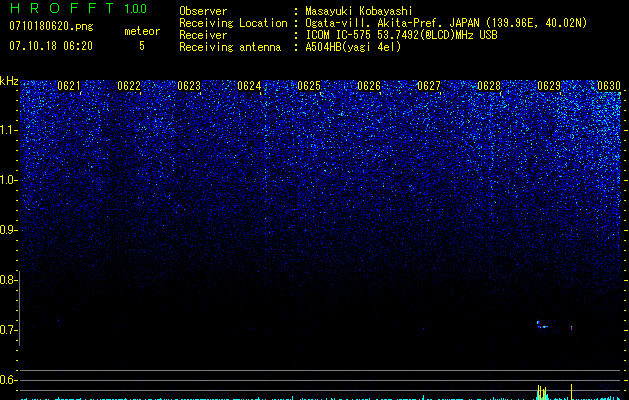629x400 pixels.
Task: Click the Receiving Location value text
Action: pos(446,23)
